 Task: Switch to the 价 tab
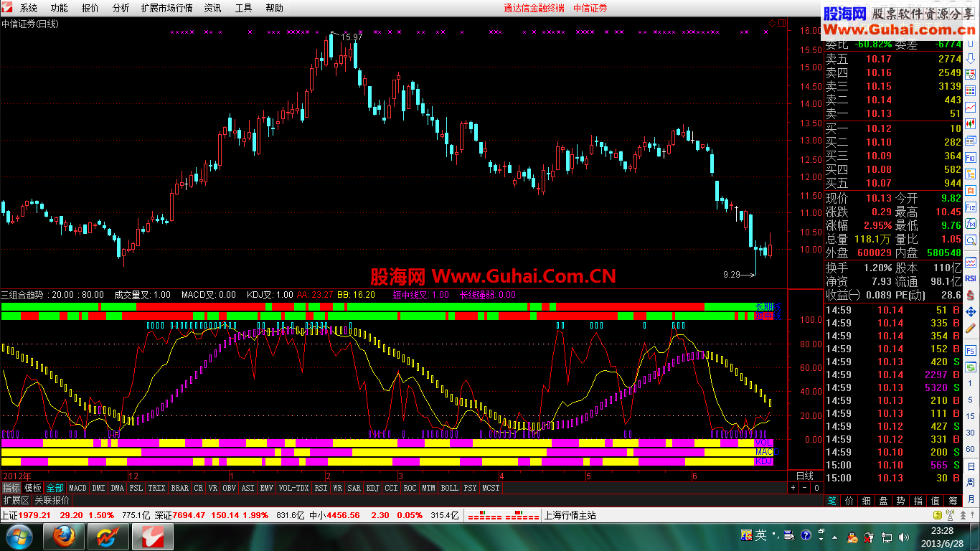click(x=849, y=501)
